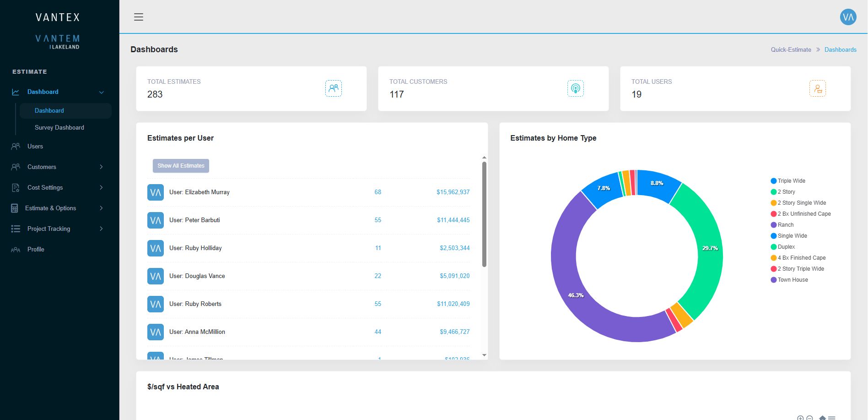Expand the Estimate & Options chevron
This screenshot has height=420, width=868.
coord(102,208)
